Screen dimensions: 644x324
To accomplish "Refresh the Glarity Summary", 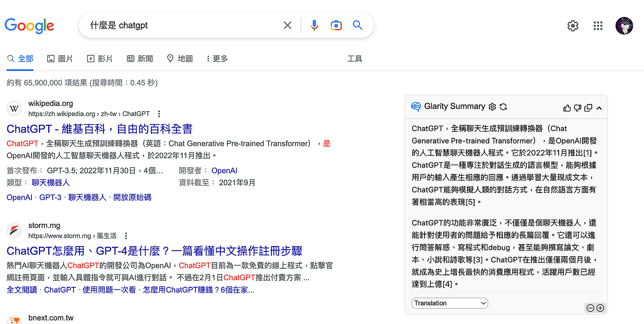I will (x=503, y=107).
